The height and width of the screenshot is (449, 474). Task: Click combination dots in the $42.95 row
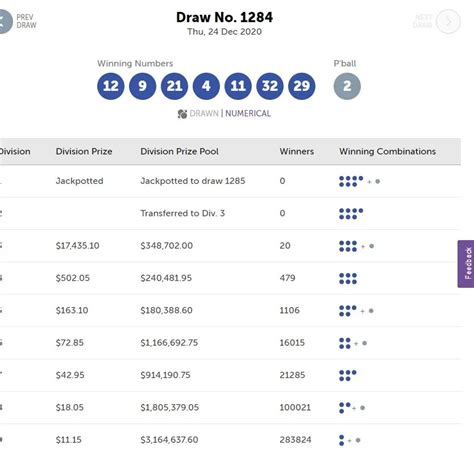tap(348, 375)
